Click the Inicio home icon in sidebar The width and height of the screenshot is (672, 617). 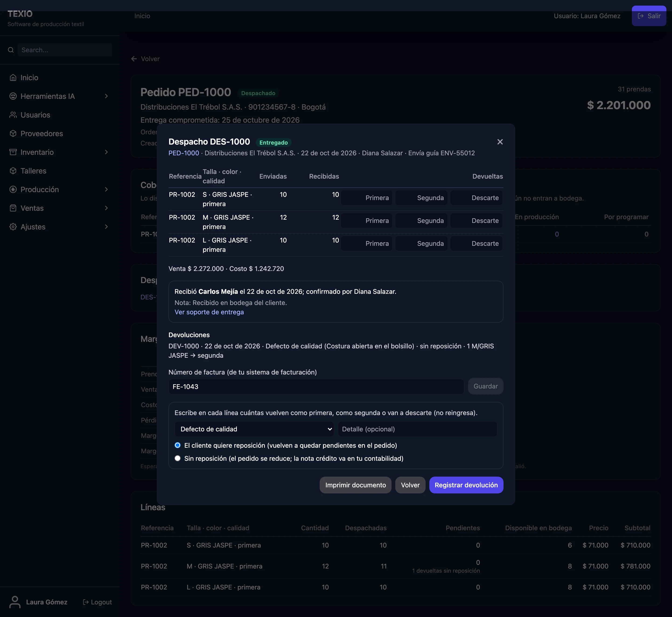(x=13, y=77)
